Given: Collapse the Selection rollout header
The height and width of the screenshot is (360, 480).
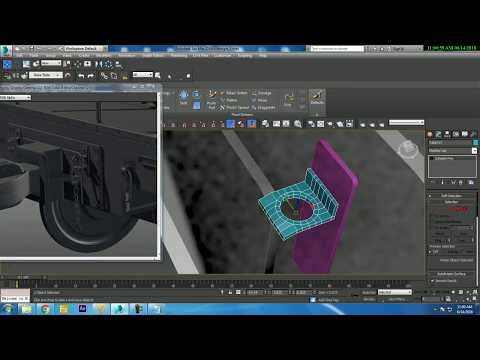Looking at the screenshot, I should [x=452, y=202].
